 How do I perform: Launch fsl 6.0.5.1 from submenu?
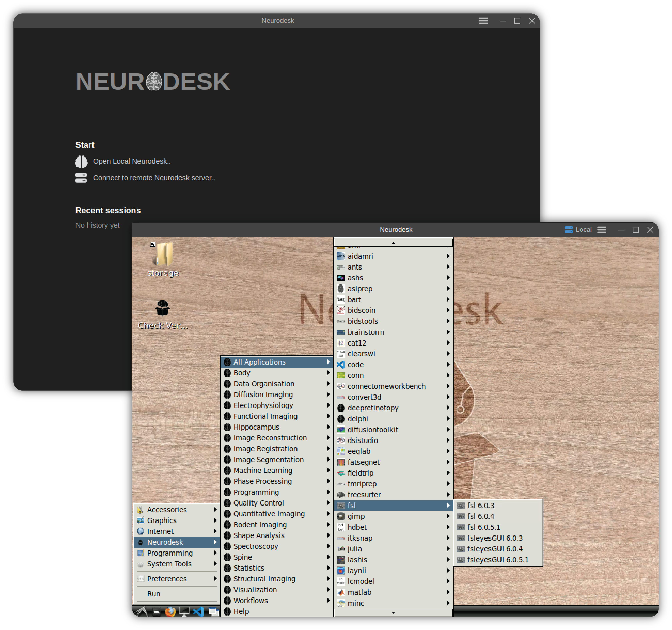click(x=483, y=527)
